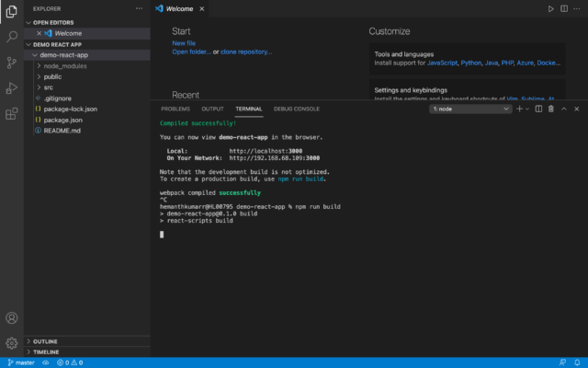Select the Welcome editor tab
The width and height of the screenshot is (588, 368).
tap(180, 8)
